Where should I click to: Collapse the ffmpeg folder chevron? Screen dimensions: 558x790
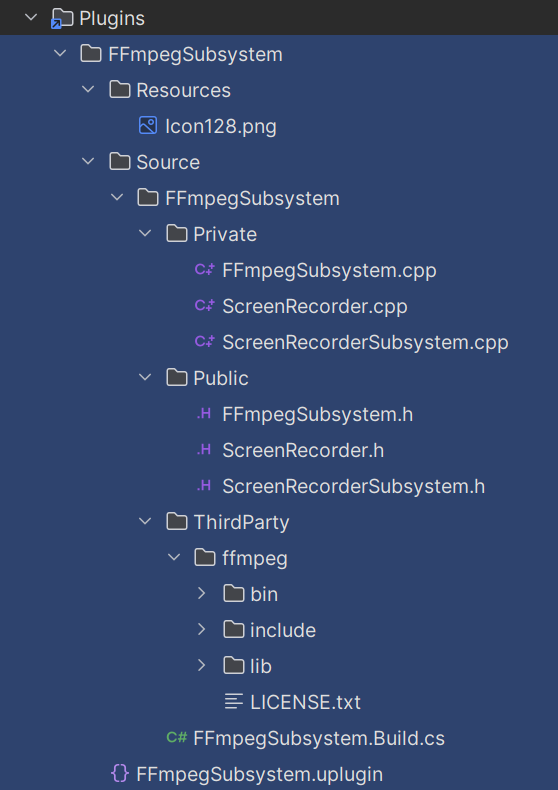pyautogui.click(x=174, y=557)
